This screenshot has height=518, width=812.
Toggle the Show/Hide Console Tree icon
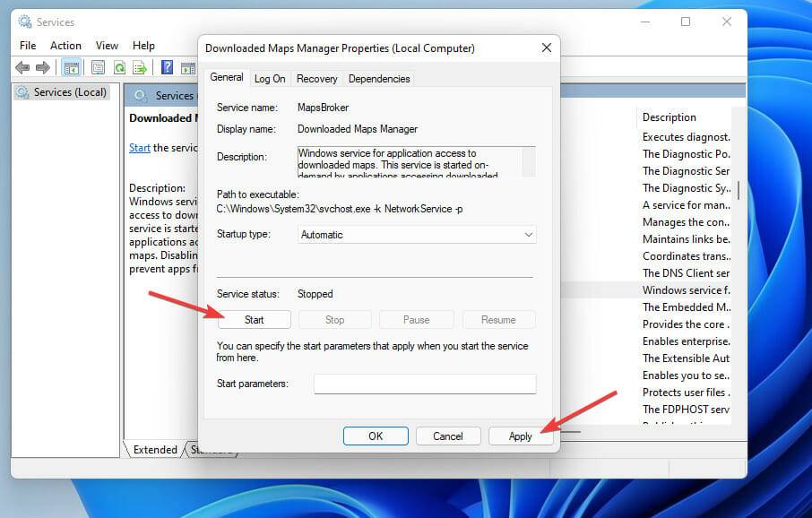(x=72, y=67)
